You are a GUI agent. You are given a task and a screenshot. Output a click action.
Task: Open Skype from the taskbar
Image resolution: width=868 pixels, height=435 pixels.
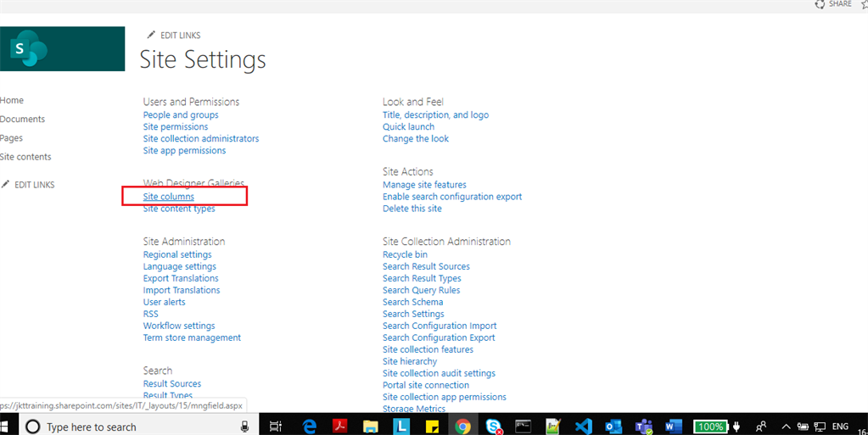point(493,427)
